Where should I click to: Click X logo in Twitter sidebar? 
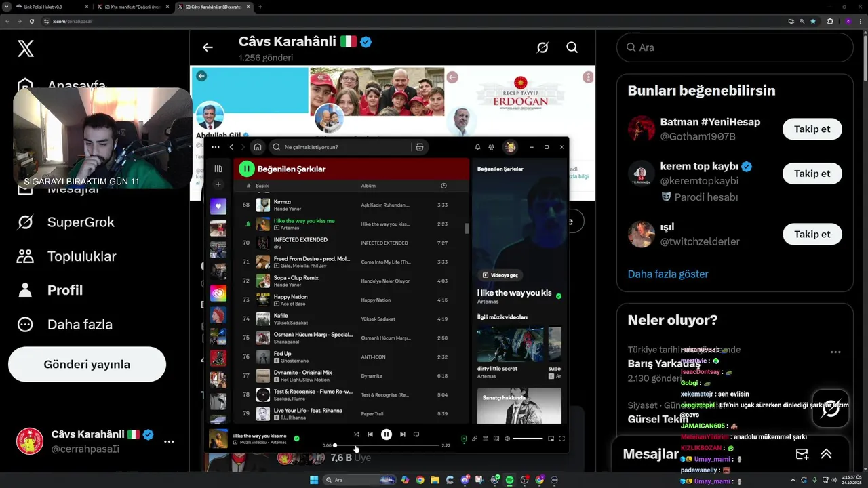pyautogui.click(x=25, y=48)
